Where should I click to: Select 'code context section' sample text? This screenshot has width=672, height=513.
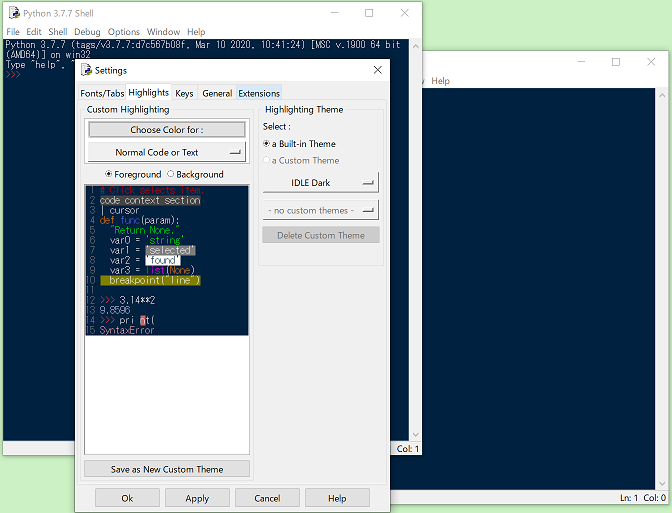[150, 200]
